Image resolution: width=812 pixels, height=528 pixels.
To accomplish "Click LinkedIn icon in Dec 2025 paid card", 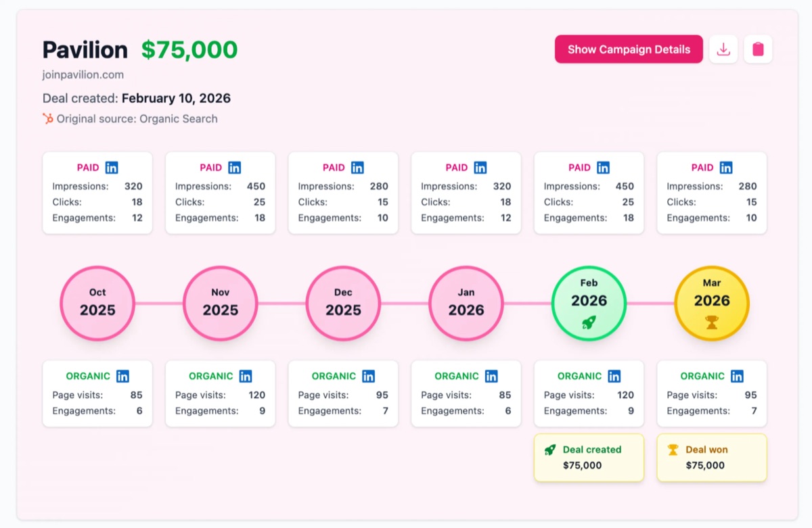I will [357, 168].
